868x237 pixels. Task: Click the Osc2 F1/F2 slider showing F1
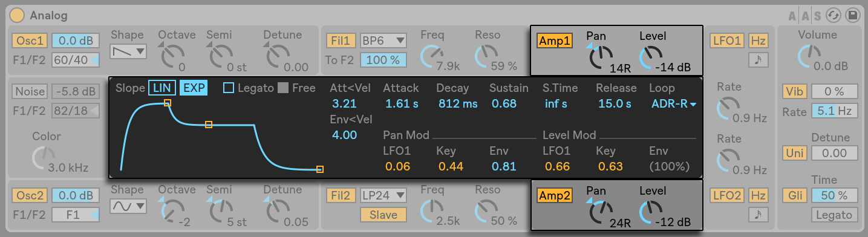[x=75, y=215]
